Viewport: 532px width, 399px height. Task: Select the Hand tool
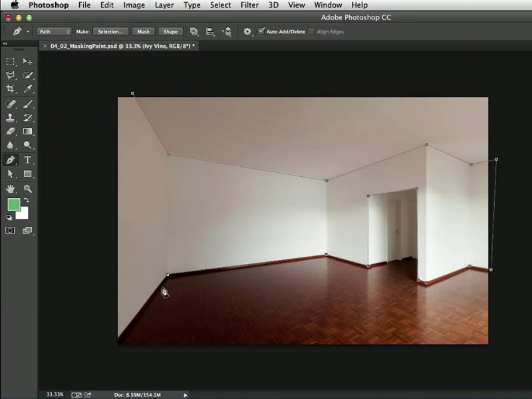pyautogui.click(x=11, y=188)
